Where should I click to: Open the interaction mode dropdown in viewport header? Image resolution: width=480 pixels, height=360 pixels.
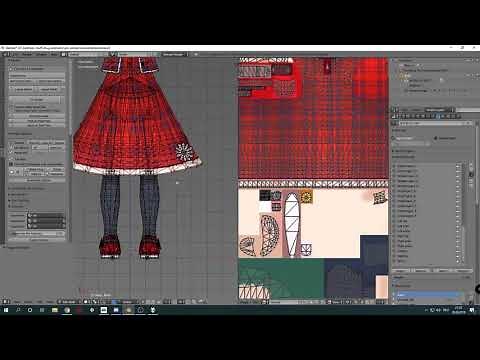click(68, 302)
